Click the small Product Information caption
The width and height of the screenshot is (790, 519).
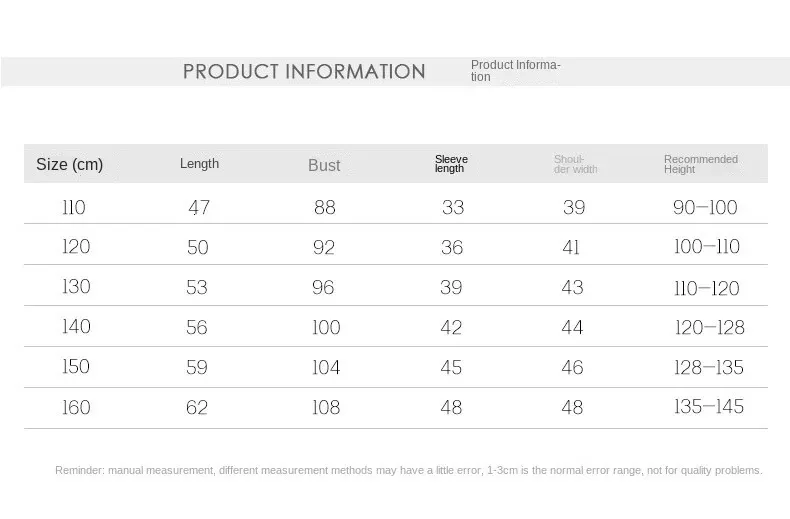515,71
